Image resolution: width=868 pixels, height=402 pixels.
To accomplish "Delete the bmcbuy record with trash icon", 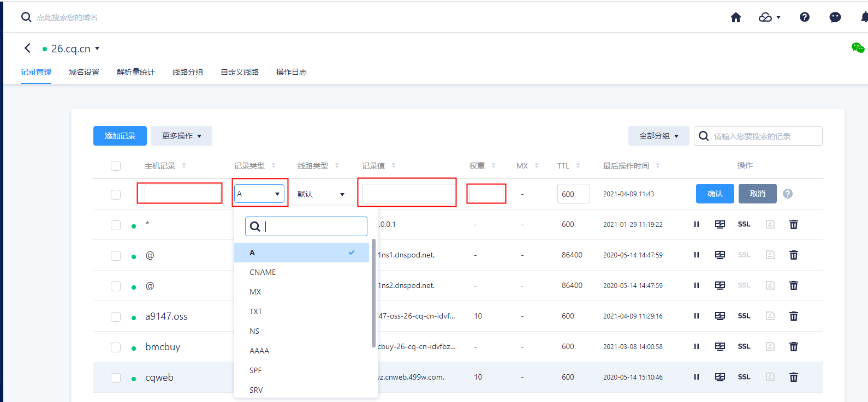I will [x=794, y=347].
